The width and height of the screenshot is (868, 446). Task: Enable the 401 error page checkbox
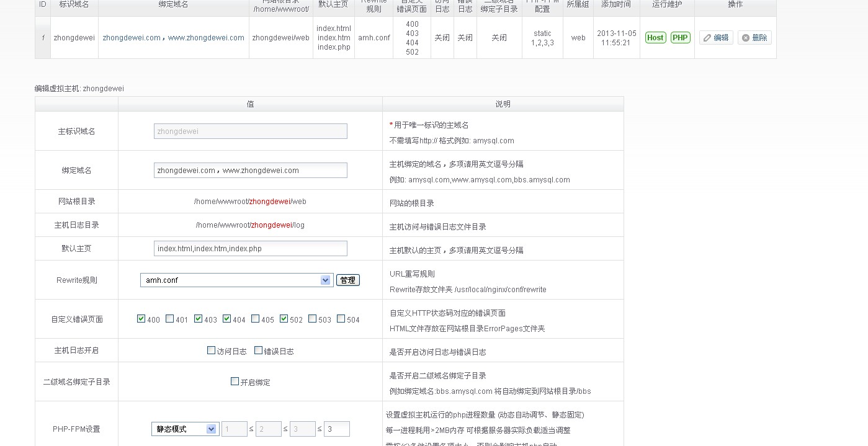(170, 319)
